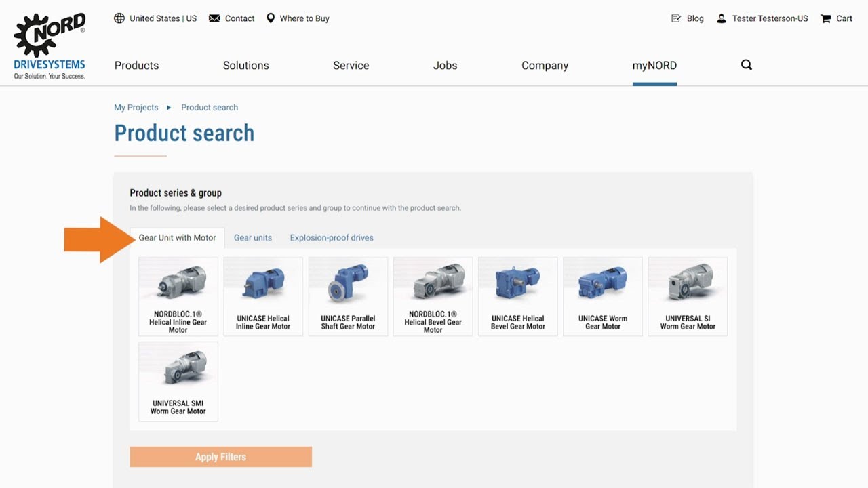Click the globe icon beside United States
The image size is (868, 488).
click(x=119, y=18)
